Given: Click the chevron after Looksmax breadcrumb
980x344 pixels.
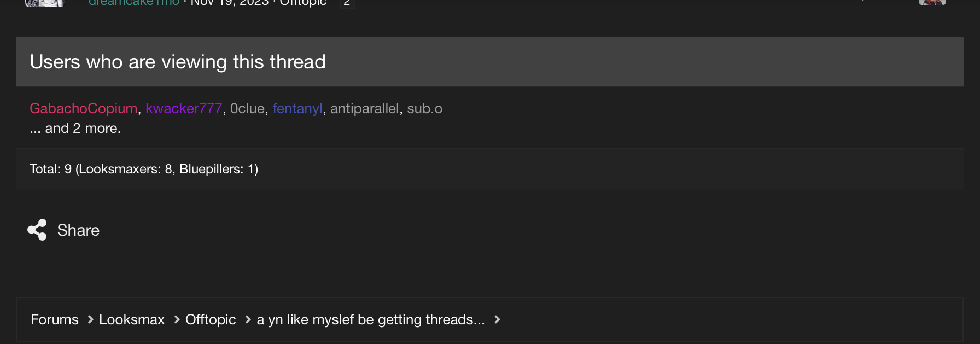Looking at the screenshot, I should [x=177, y=319].
